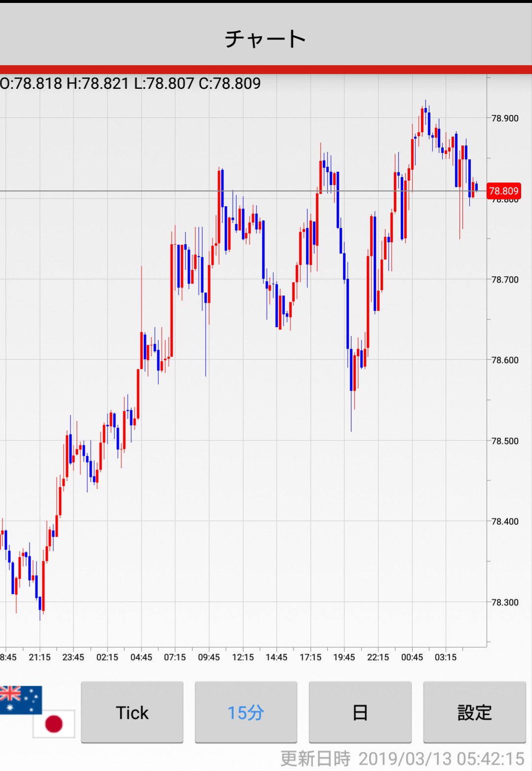
Task: Click the 78.900 price axis label
Action: [x=505, y=118]
